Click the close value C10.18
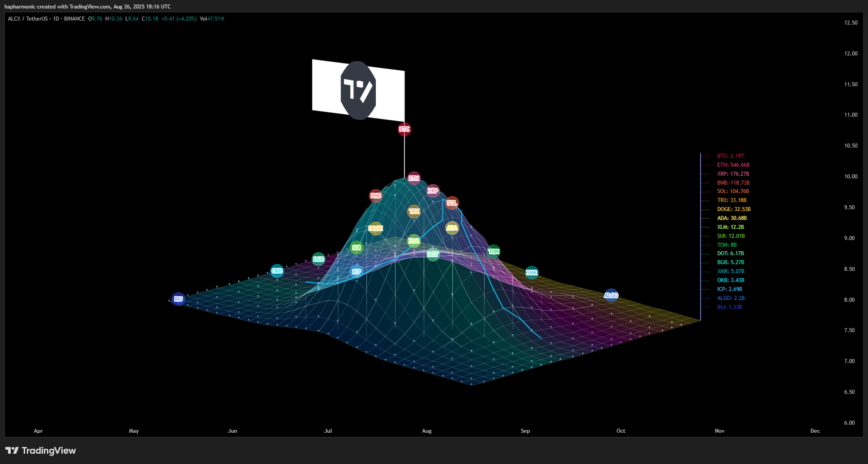This screenshot has height=464, width=868. tap(150, 19)
